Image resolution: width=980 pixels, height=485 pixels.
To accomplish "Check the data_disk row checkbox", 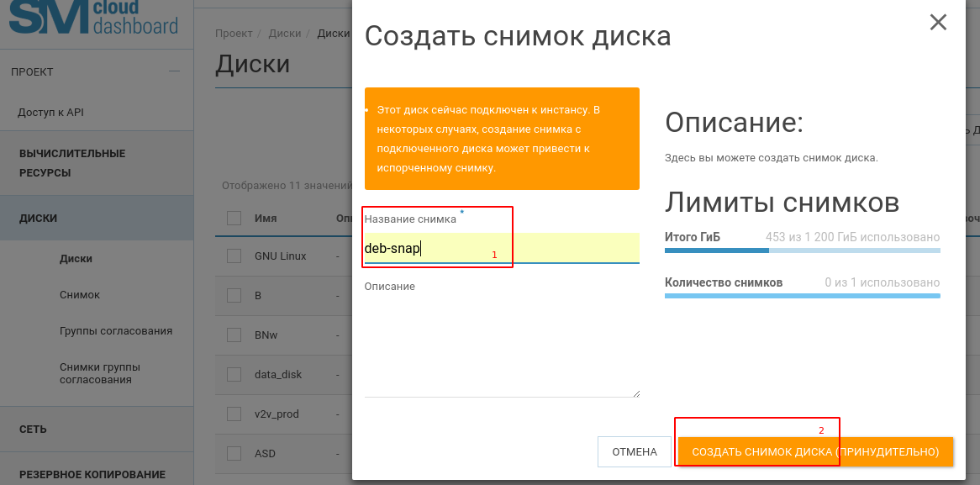I will (x=234, y=374).
